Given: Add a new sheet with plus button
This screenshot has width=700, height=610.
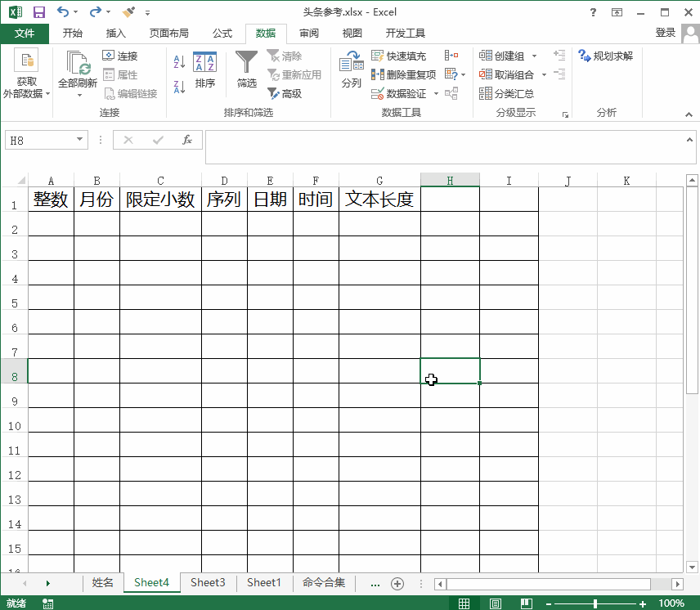Looking at the screenshot, I should 397,583.
